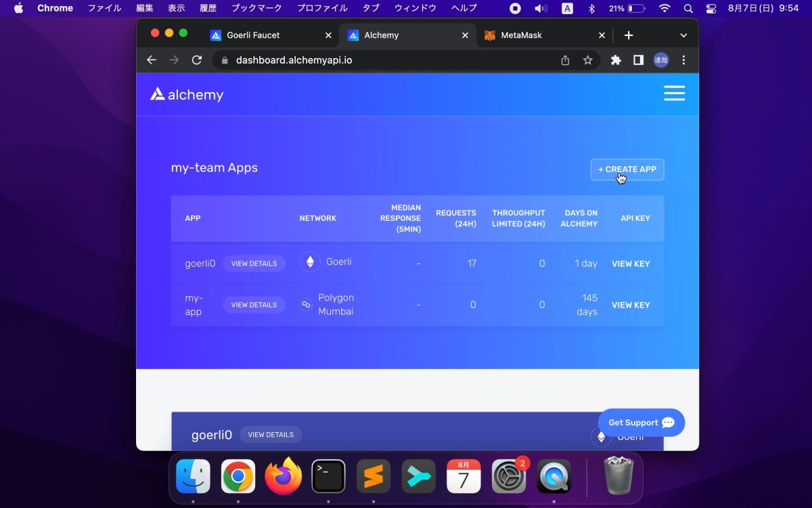The width and height of the screenshot is (812, 508).
Task: Click the '1 day' value
Action: coord(586,263)
